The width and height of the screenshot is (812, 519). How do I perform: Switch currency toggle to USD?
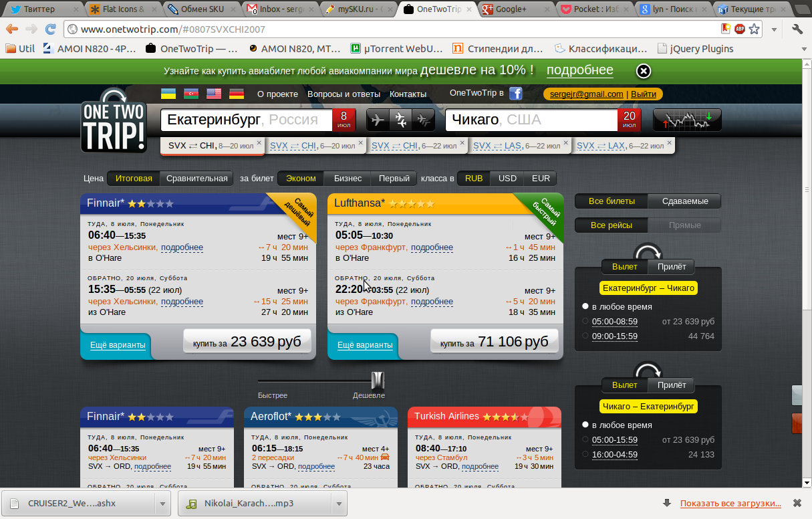pos(507,179)
